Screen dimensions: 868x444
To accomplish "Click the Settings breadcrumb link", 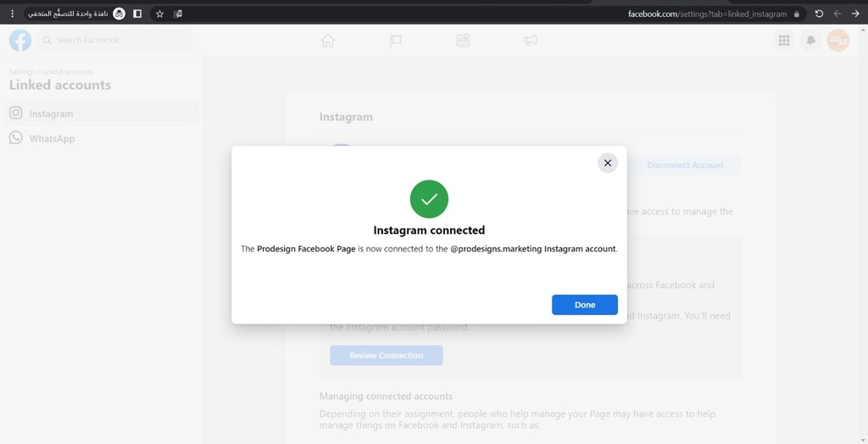I will coord(21,72).
